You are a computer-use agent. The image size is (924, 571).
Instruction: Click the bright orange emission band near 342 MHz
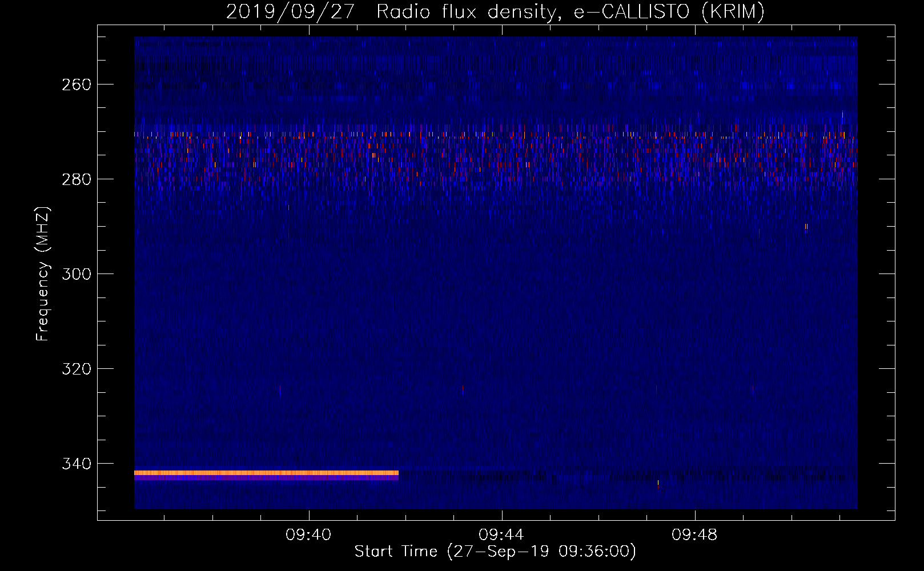266,473
